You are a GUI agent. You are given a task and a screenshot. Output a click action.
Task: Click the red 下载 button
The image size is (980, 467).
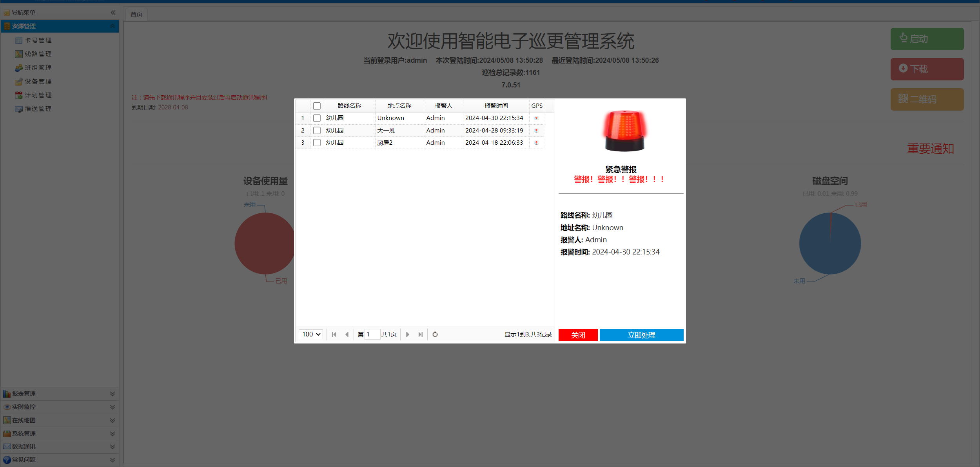pyautogui.click(x=927, y=69)
